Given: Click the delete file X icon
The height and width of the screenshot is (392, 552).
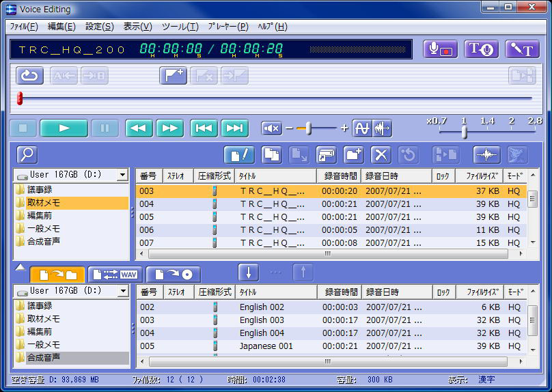Looking at the screenshot, I should pyautogui.click(x=381, y=155).
